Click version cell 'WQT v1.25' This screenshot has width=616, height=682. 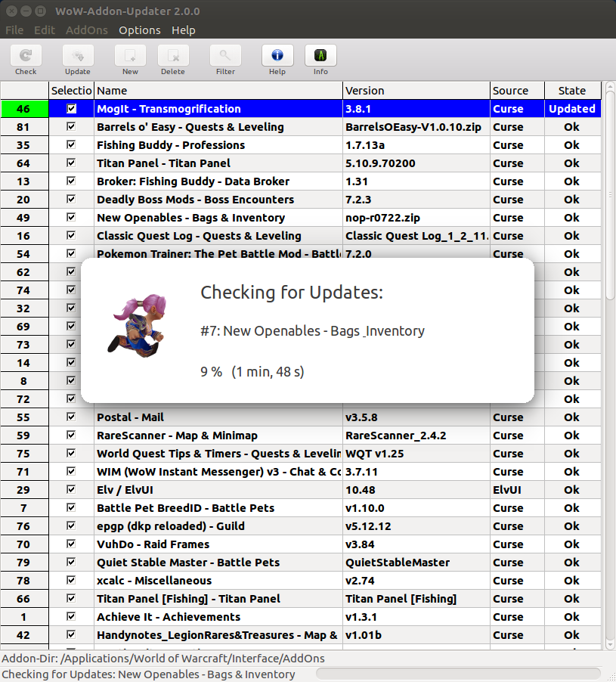pos(416,454)
